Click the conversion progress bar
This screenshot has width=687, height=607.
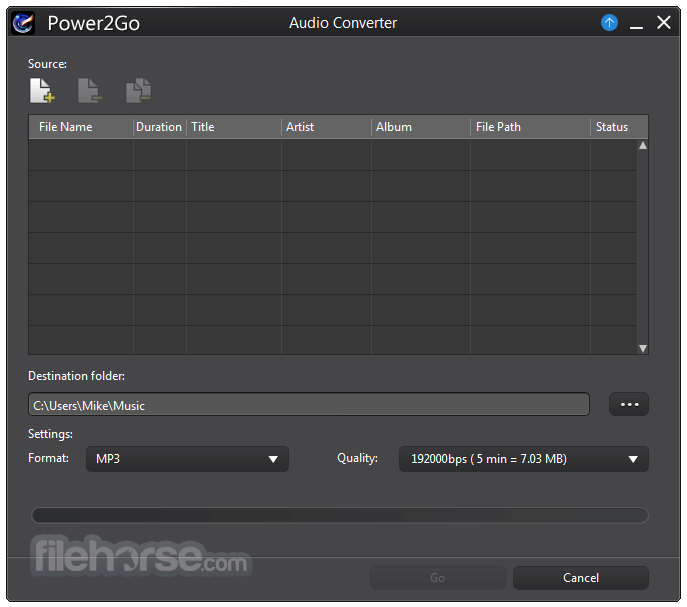tap(340, 515)
